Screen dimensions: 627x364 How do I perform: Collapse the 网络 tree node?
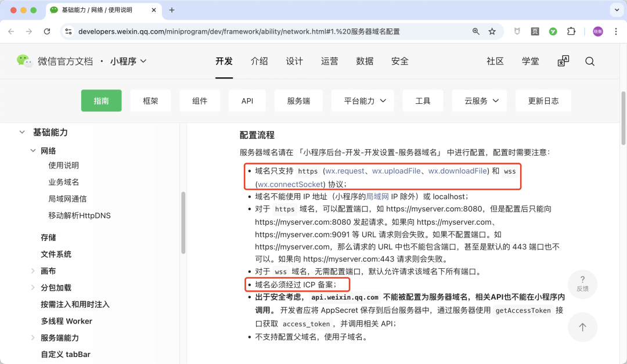coord(33,151)
